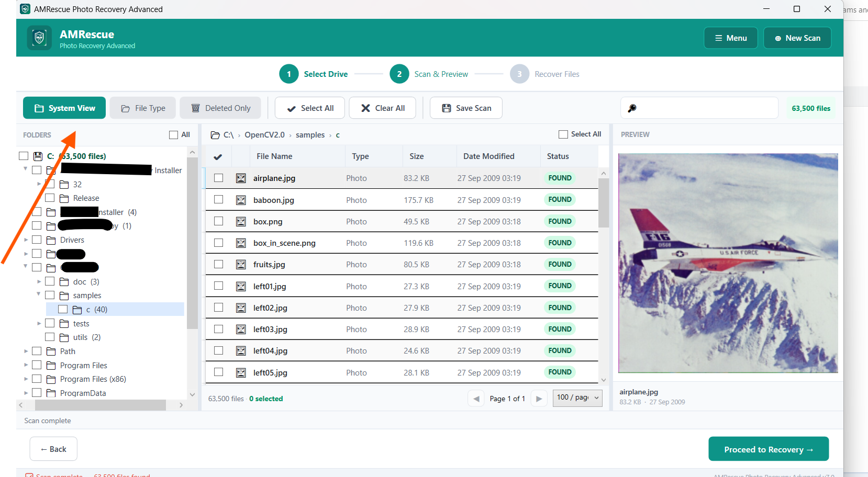Click the folder tree horizontal scrollbar
The image size is (868, 477).
click(x=101, y=405)
